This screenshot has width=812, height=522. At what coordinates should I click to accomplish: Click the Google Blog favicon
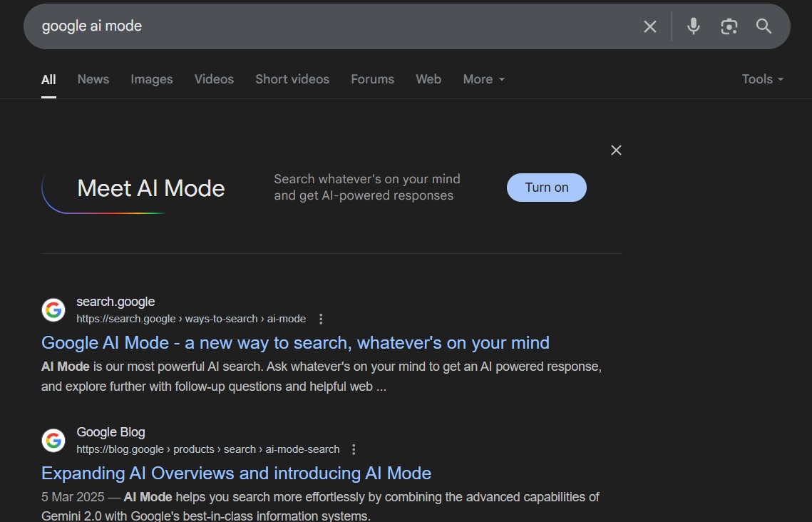click(x=53, y=441)
